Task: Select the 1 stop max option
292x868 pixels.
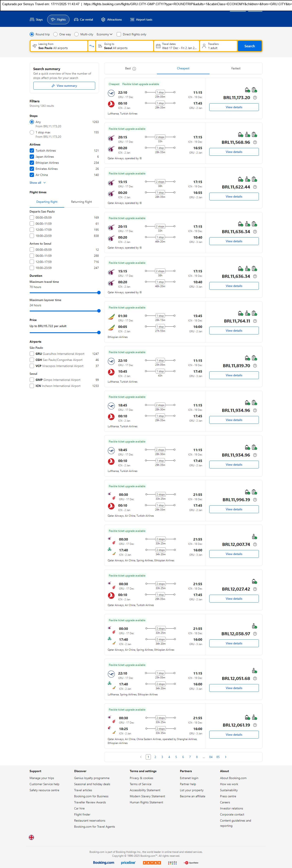Action: pos(32,133)
